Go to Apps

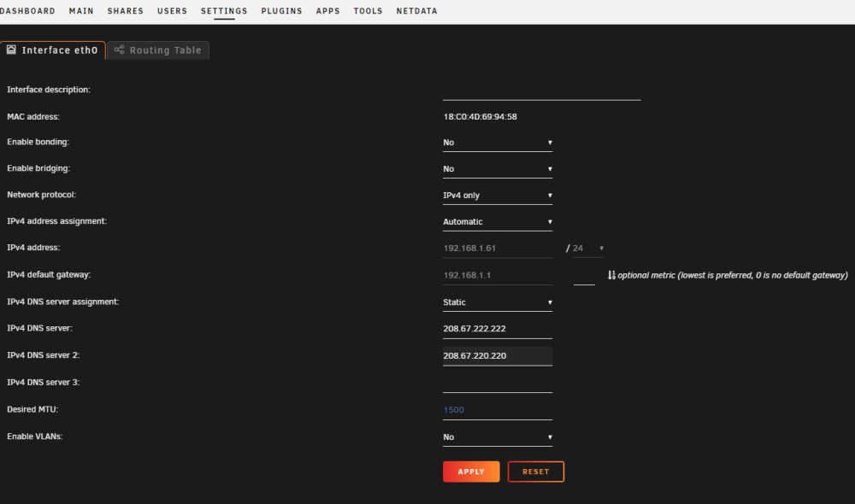click(327, 11)
